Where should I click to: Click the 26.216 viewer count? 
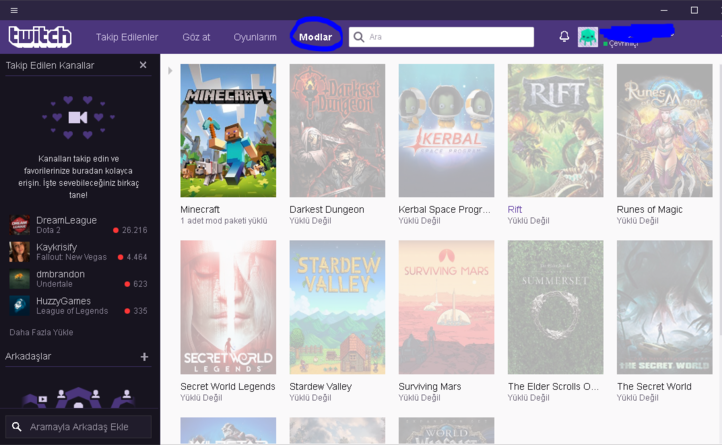point(134,230)
